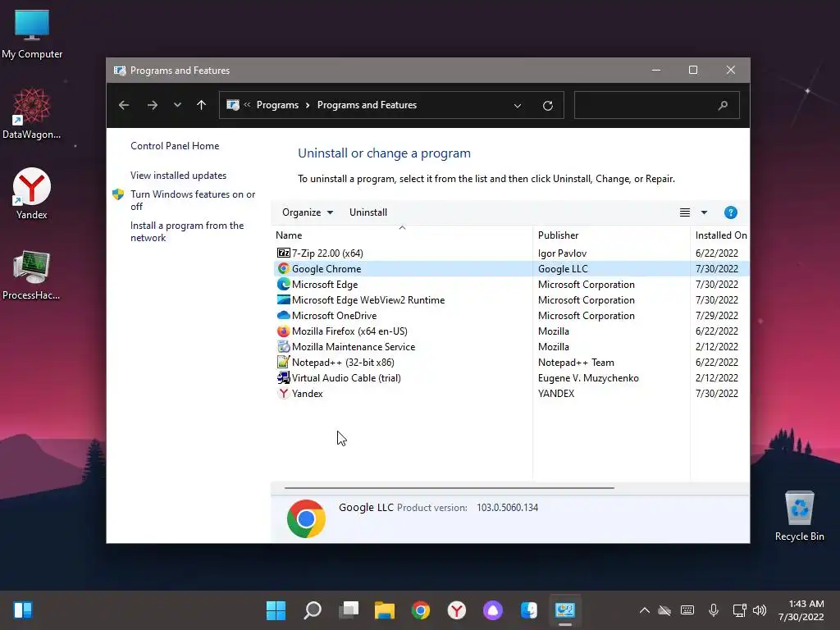Sort by the Installed On column header
Image resolution: width=840 pixels, height=630 pixels.
(x=720, y=235)
